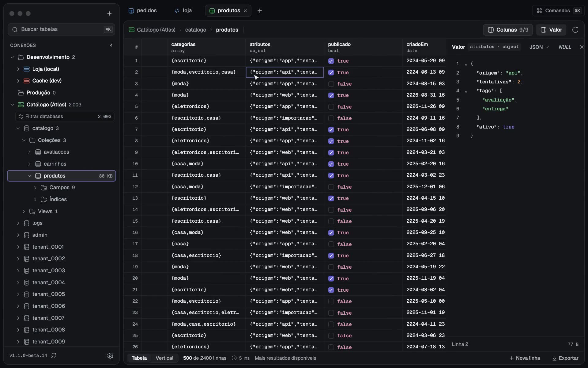The image size is (588, 368).
Task: Expand the Loja (local) connection
Action: [x=18, y=69]
